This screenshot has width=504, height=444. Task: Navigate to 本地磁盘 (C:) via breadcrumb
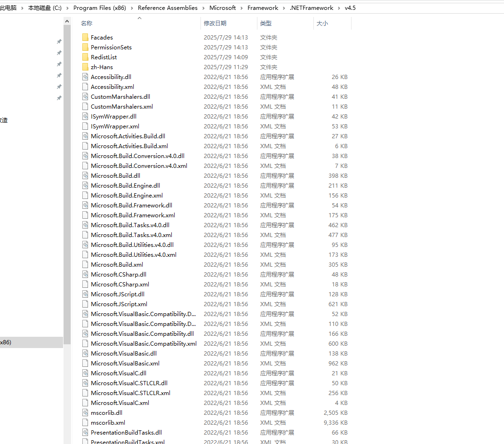click(45, 8)
